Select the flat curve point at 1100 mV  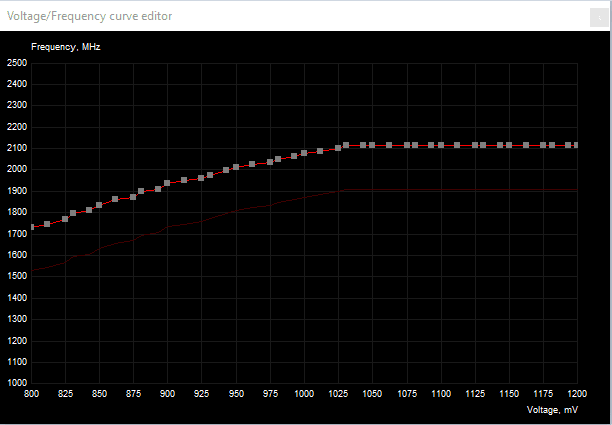point(441,145)
